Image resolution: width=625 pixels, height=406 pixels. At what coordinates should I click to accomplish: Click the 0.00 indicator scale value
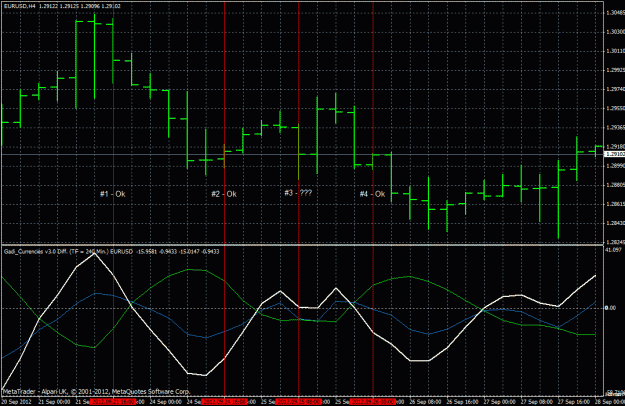tap(610, 308)
